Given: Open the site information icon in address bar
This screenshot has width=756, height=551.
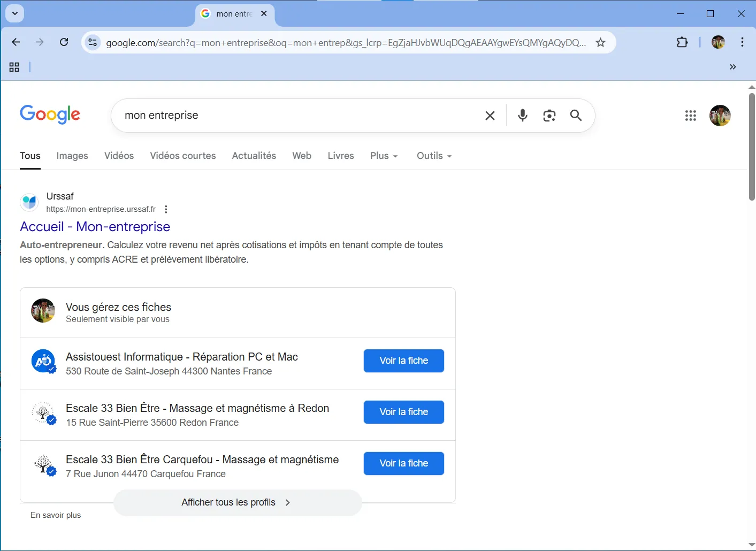Looking at the screenshot, I should point(93,42).
